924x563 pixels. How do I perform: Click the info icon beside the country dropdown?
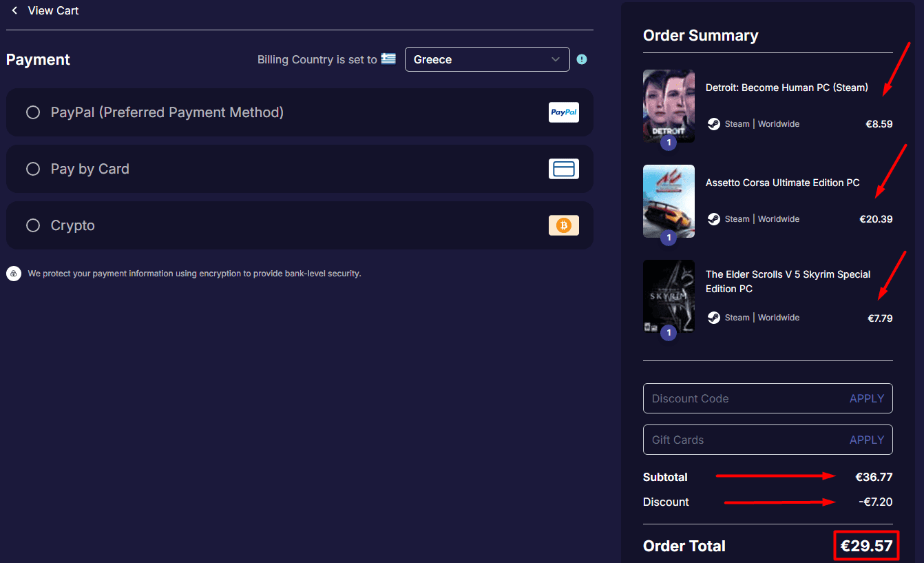point(582,59)
